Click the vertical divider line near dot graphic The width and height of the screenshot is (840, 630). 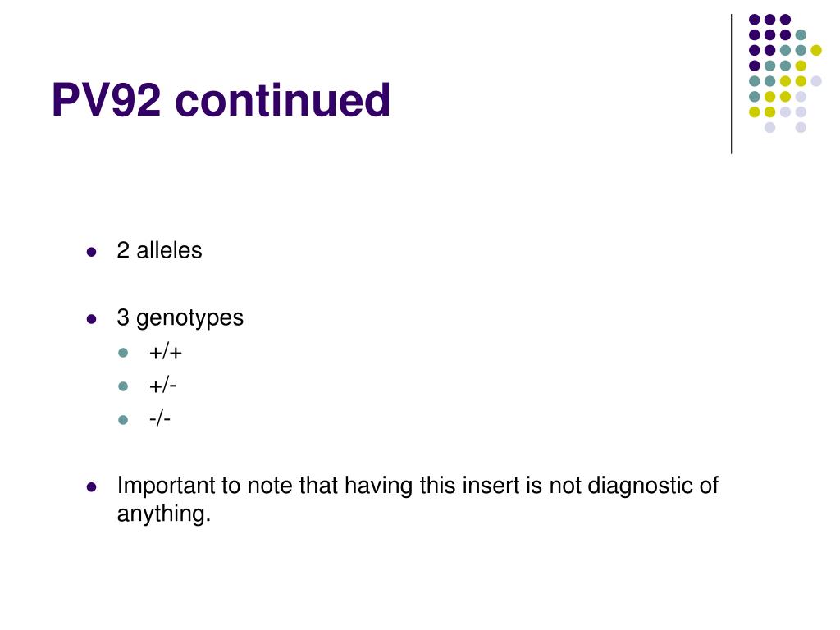click(x=731, y=84)
